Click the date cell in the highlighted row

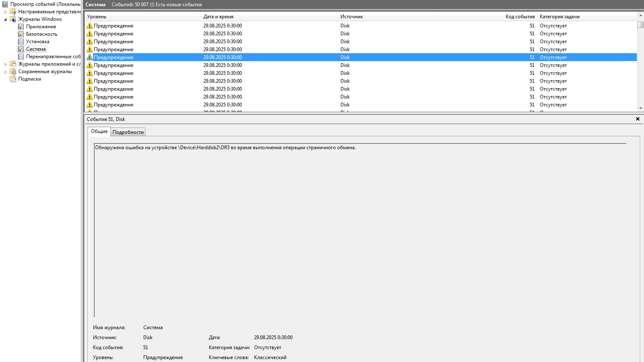point(223,57)
